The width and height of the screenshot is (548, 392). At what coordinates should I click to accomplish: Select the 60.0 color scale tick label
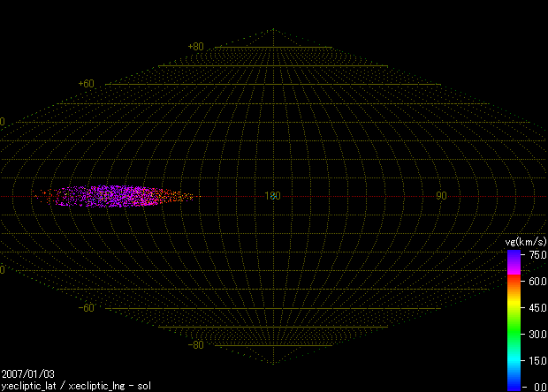537,281
